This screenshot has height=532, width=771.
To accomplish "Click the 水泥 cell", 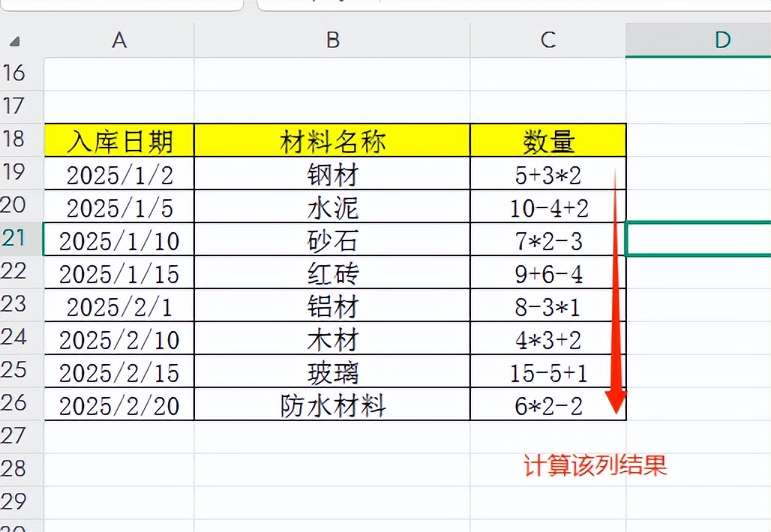I will (332, 206).
